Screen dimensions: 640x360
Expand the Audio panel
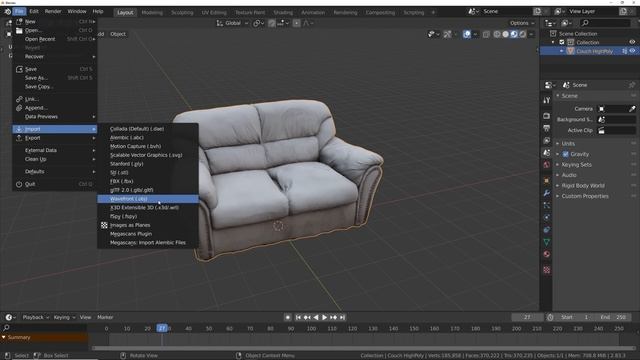(x=569, y=175)
